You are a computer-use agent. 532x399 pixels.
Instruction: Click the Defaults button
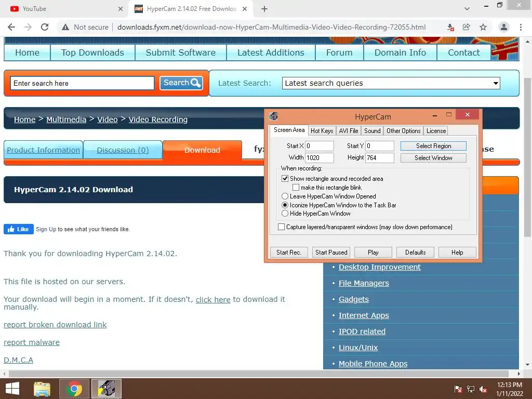(415, 252)
